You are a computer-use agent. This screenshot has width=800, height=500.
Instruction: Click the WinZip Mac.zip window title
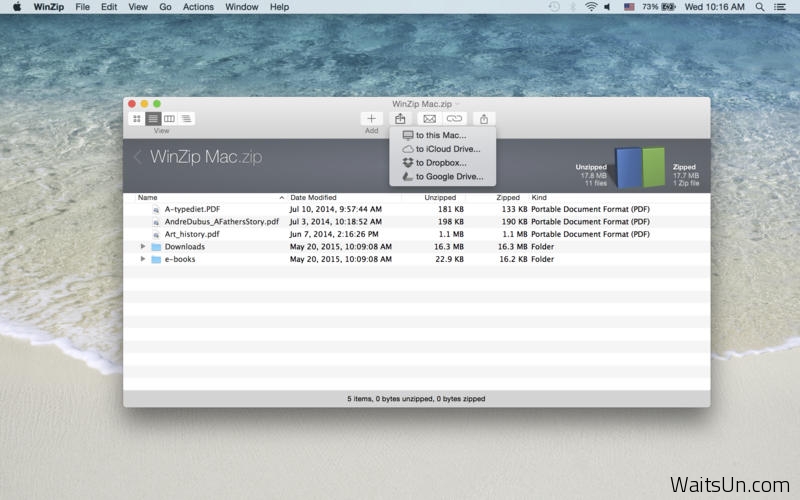(422, 104)
